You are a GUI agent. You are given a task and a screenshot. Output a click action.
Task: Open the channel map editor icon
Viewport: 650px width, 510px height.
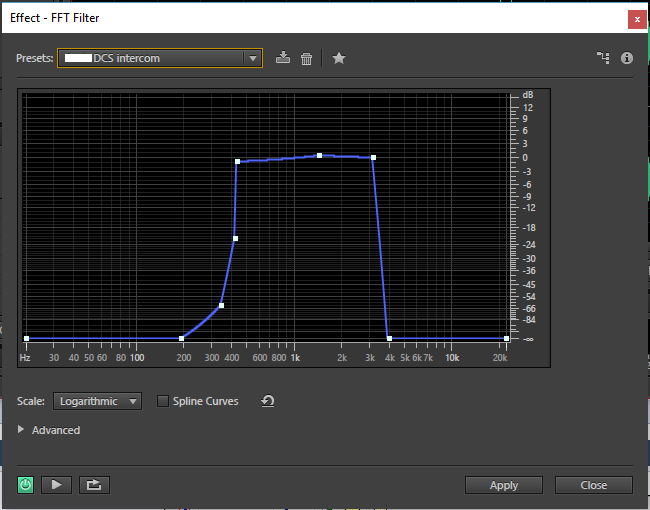pyautogui.click(x=603, y=58)
